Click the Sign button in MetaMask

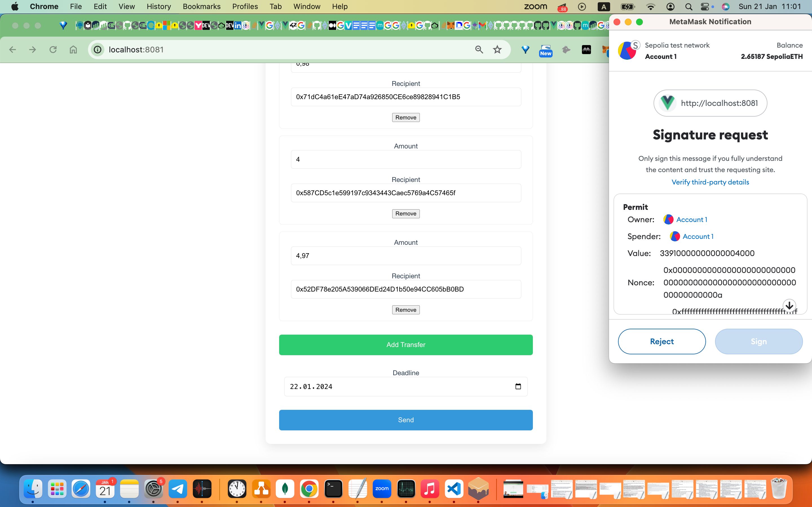[x=759, y=341]
